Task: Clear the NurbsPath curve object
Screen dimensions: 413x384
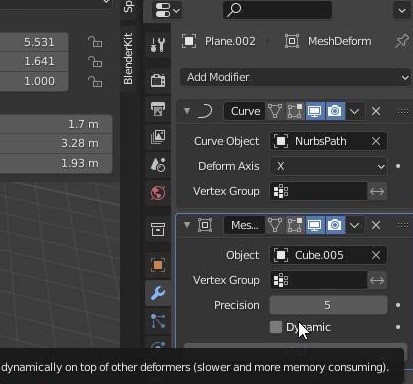Action: (376, 141)
